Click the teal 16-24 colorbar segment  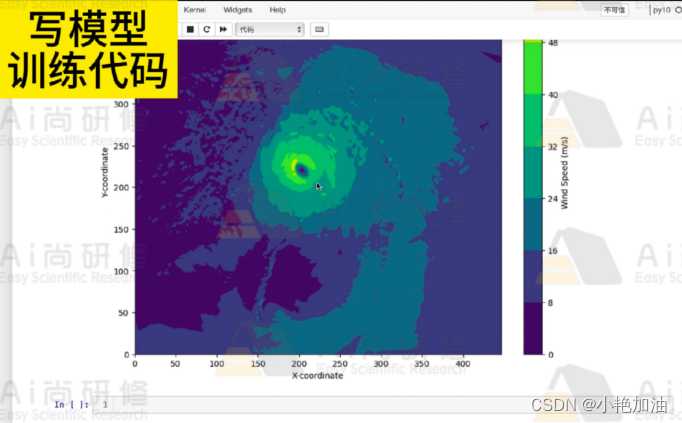533,224
